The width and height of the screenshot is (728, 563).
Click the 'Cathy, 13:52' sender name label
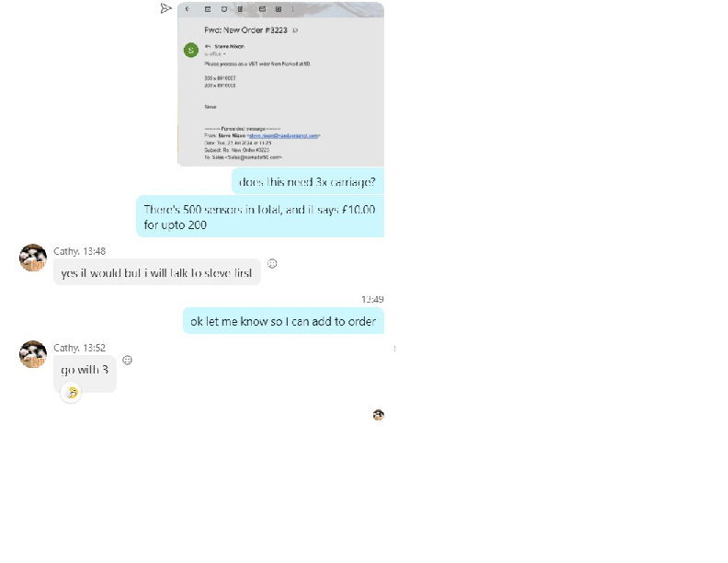(79, 348)
